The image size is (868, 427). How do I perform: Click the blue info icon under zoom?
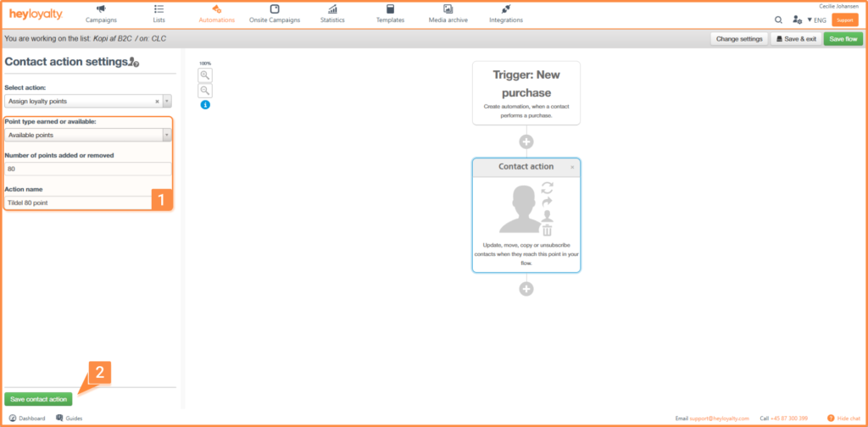tap(204, 105)
